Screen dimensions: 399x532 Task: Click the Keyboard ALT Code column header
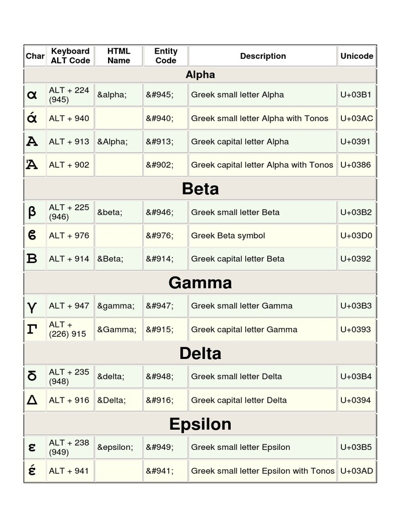[70, 56]
